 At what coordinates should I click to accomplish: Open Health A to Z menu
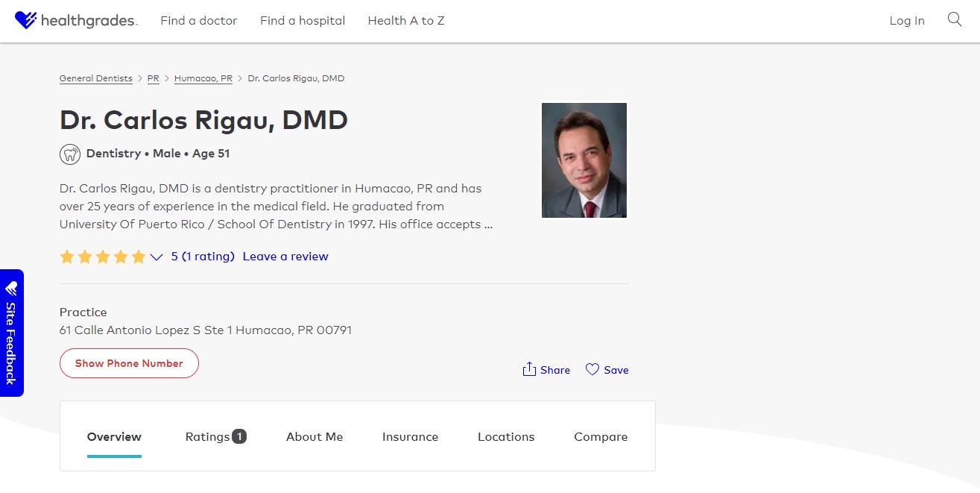pos(406,21)
